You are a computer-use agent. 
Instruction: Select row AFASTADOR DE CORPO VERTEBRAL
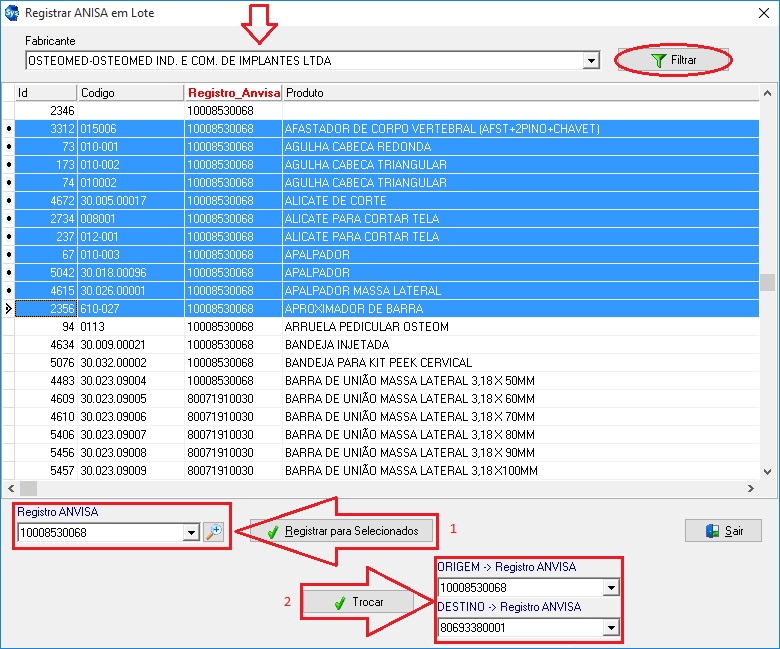coord(441,129)
